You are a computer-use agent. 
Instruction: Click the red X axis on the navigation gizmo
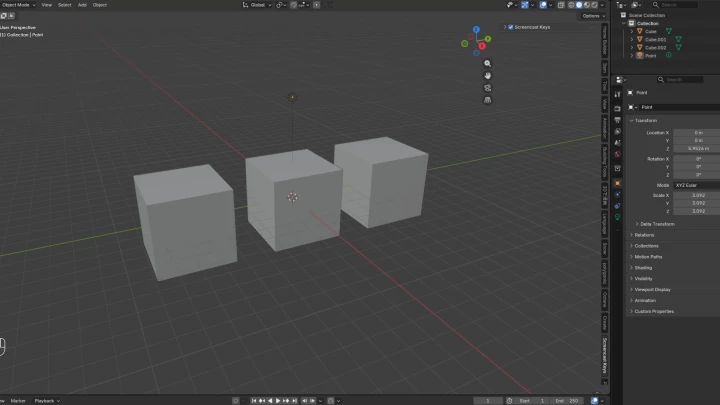(x=482, y=46)
